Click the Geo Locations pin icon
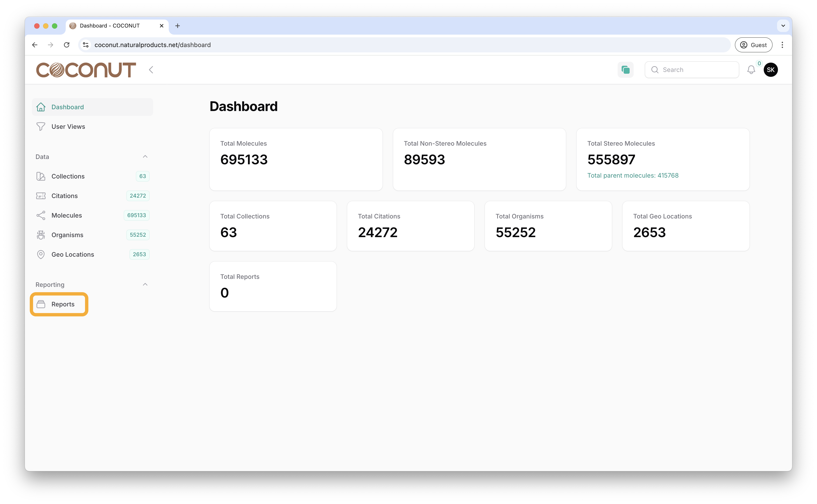The width and height of the screenshot is (817, 504). click(x=41, y=254)
